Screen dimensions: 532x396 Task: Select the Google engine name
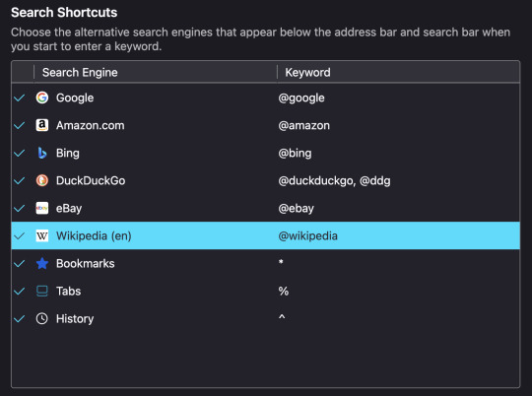click(75, 98)
